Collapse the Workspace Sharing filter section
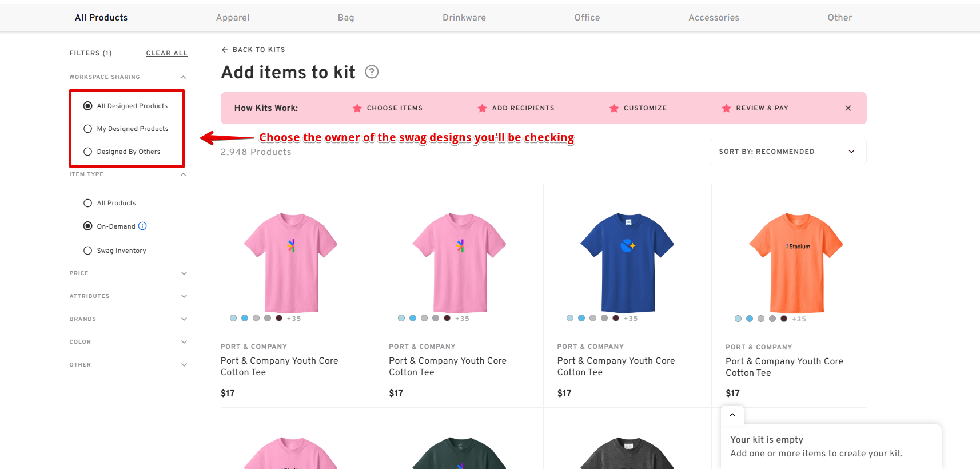Viewport: 980px width, 469px height. (184, 77)
